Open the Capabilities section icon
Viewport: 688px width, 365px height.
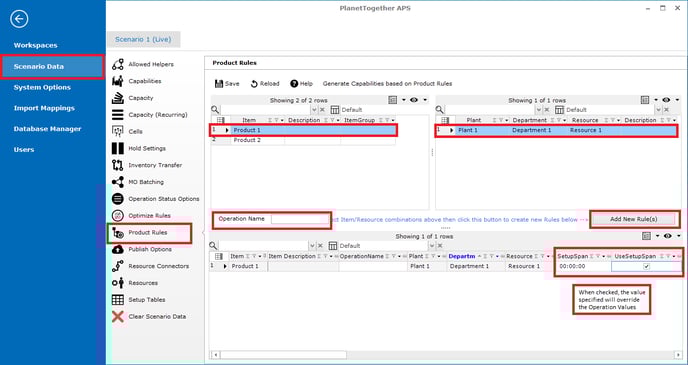pyautogui.click(x=118, y=81)
